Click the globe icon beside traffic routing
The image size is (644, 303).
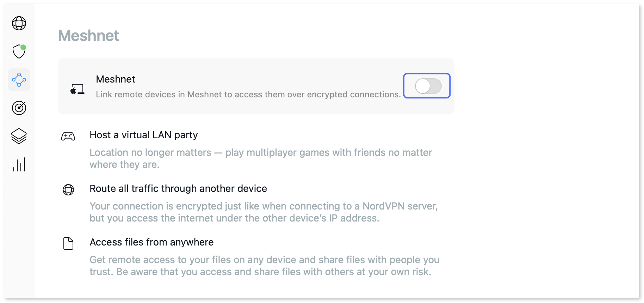[x=68, y=190]
